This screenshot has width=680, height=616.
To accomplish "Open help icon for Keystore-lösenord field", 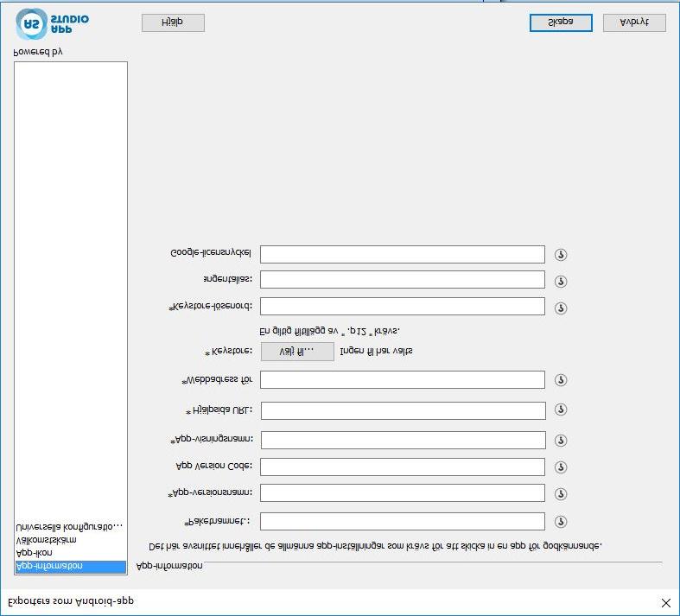I will point(561,308).
